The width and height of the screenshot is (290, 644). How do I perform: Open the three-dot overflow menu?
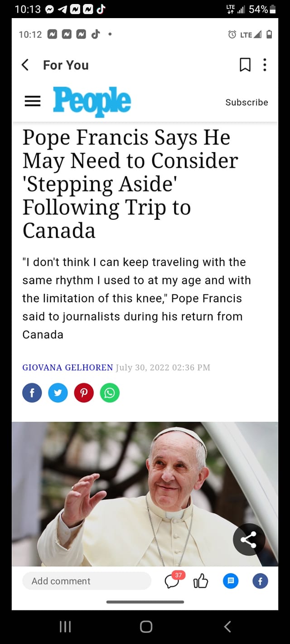tap(265, 65)
